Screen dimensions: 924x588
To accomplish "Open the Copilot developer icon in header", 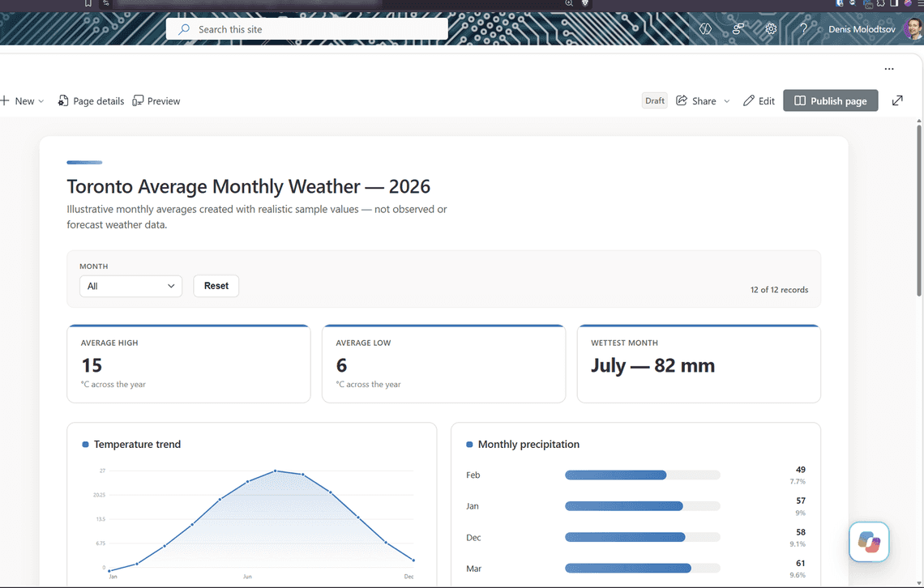I will (x=705, y=29).
